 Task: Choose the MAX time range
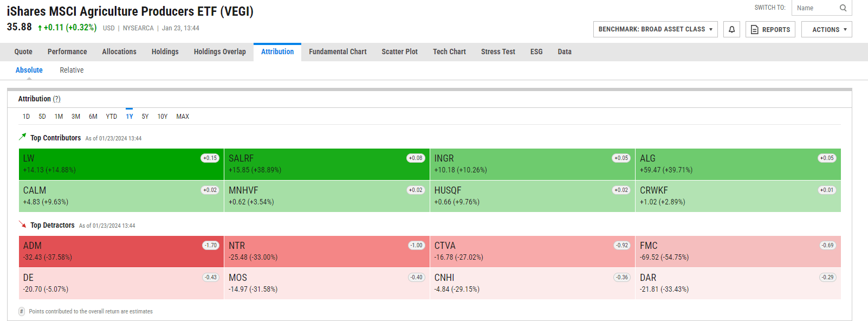tap(183, 117)
